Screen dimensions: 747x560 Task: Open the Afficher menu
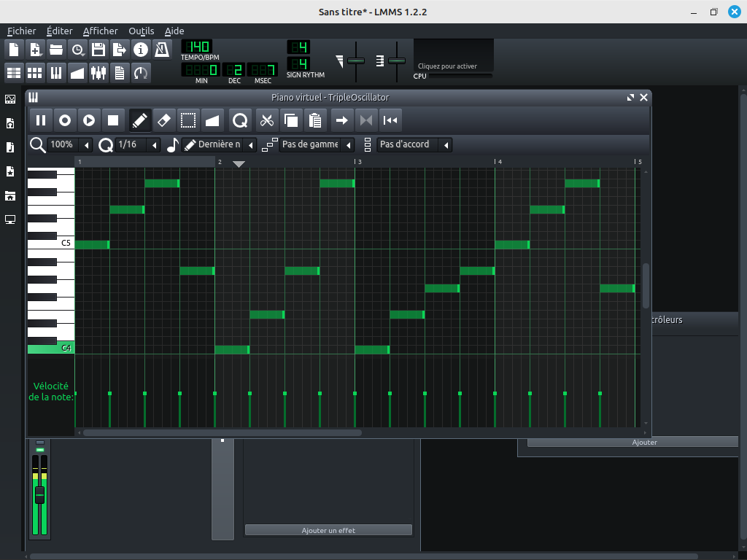click(101, 31)
